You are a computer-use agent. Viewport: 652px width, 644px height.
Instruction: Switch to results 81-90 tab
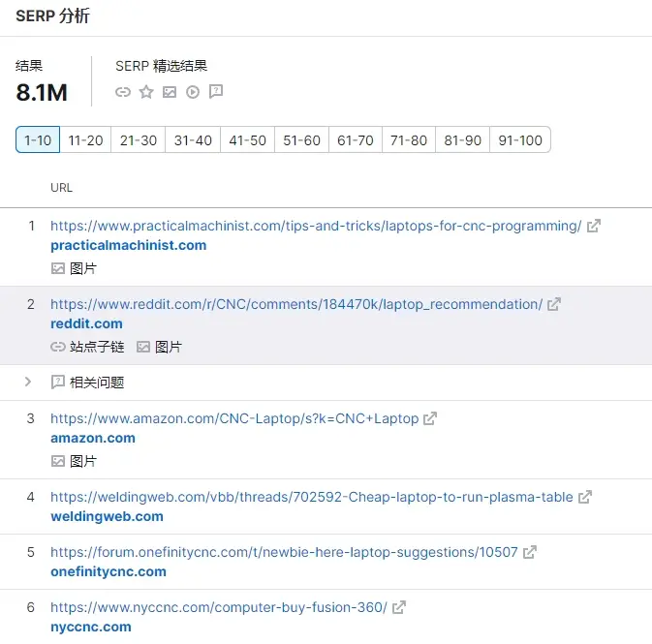pos(462,139)
